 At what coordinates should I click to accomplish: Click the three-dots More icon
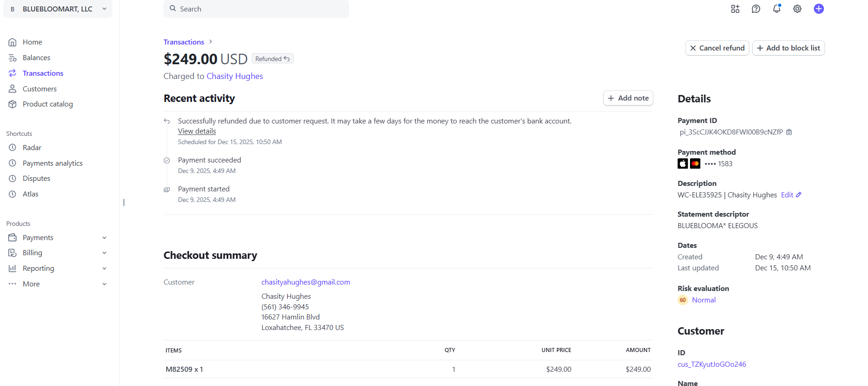click(12, 284)
